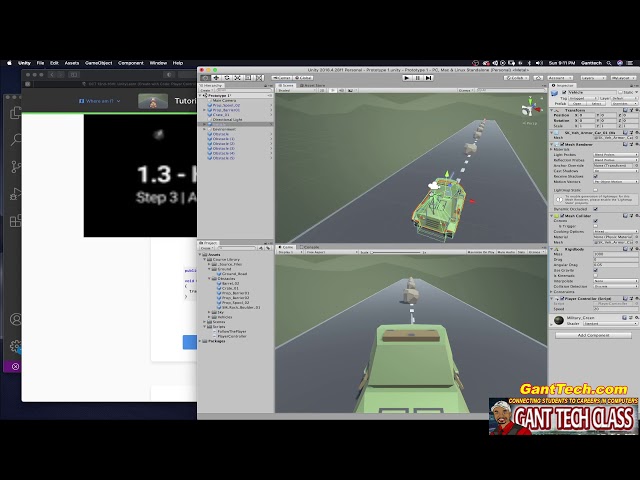Toggle scene audio button
640x480 pixels.
pos(341,90)
